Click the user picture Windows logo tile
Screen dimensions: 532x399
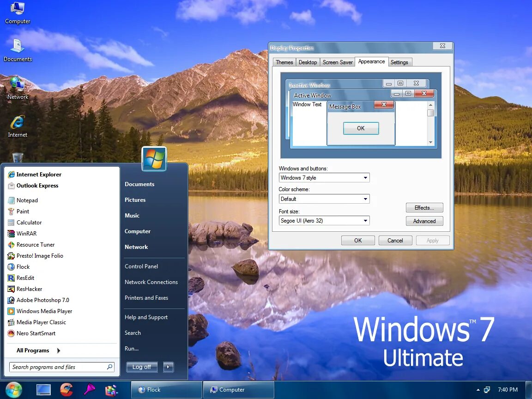point(154,159)
